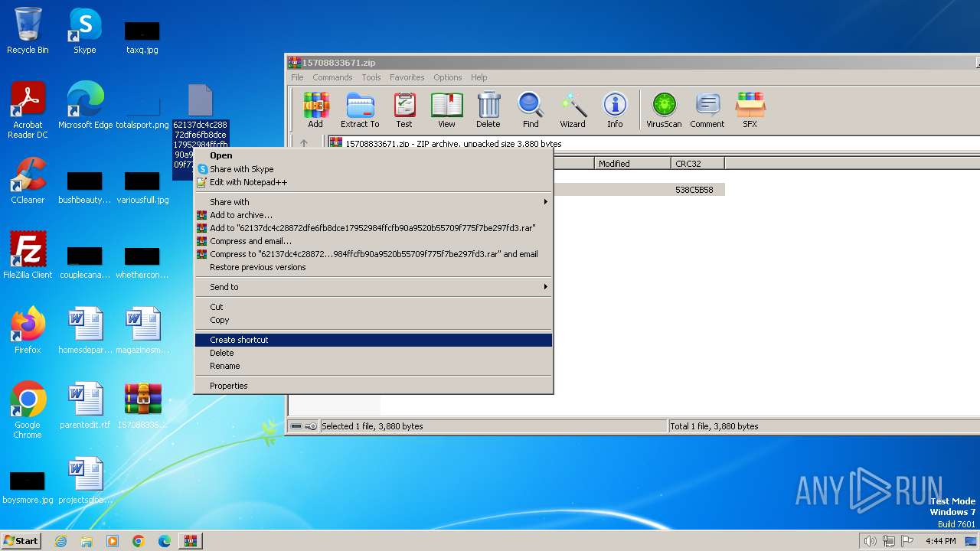Select the projectsglob document icon
Screen dimensions: 980x551
click(x=85, y=481)
